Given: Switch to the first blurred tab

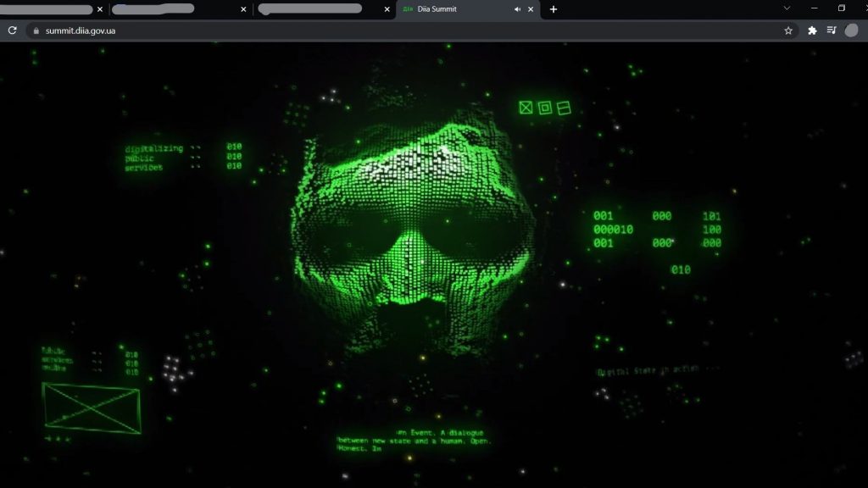Looking at the screenshot, I should tap(47, 9).
